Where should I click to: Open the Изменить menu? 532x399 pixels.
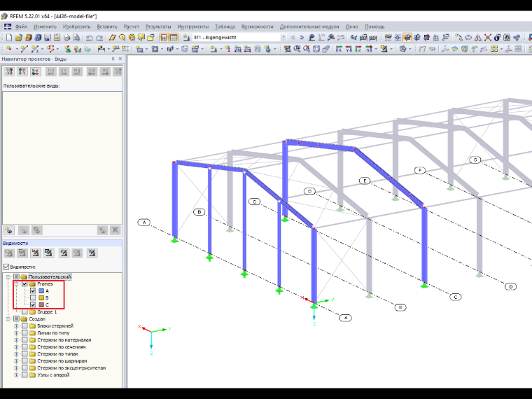pyautogui.click(x=45, y=27)
